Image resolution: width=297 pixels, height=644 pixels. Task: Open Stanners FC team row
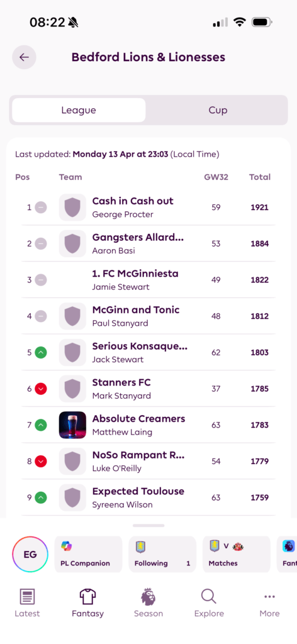148,389
